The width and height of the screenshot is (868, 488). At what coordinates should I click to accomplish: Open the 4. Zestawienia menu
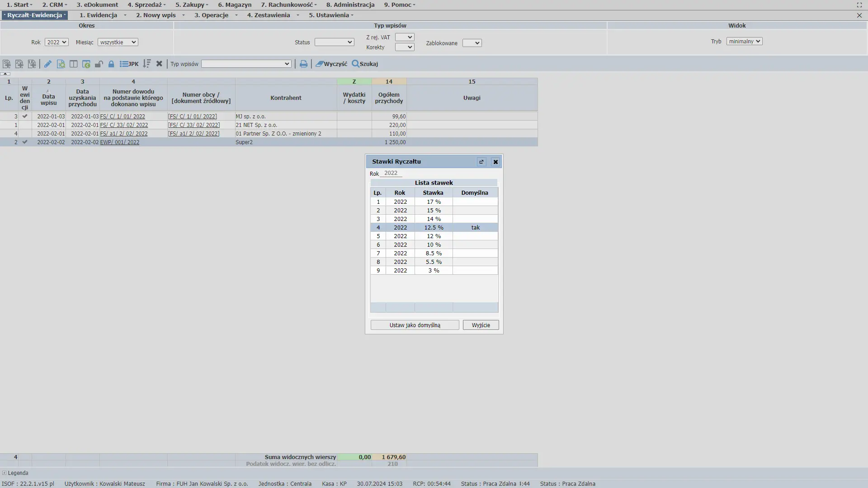point(269,15)
